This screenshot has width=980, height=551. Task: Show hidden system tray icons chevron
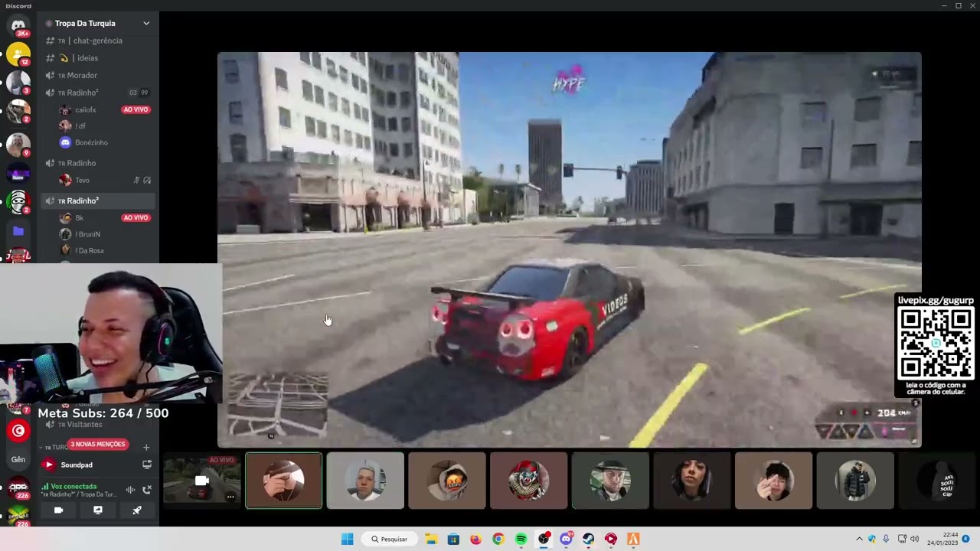pos(859,539)
